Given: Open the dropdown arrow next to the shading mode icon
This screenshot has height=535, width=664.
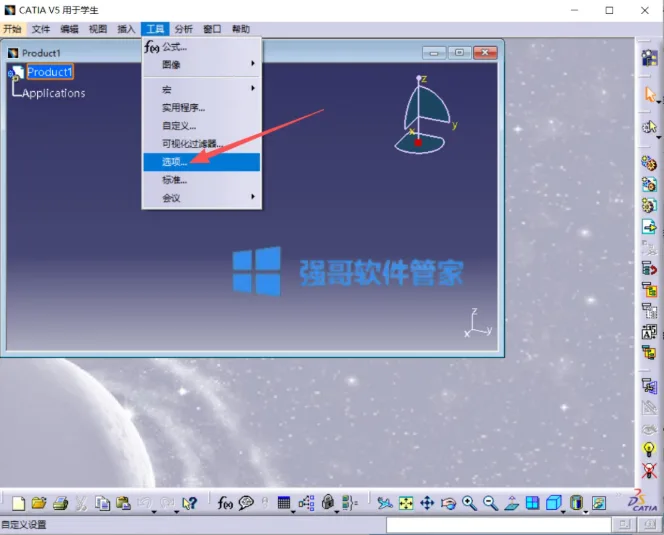Looking at the screenshot, I should (x=586, y=512).
